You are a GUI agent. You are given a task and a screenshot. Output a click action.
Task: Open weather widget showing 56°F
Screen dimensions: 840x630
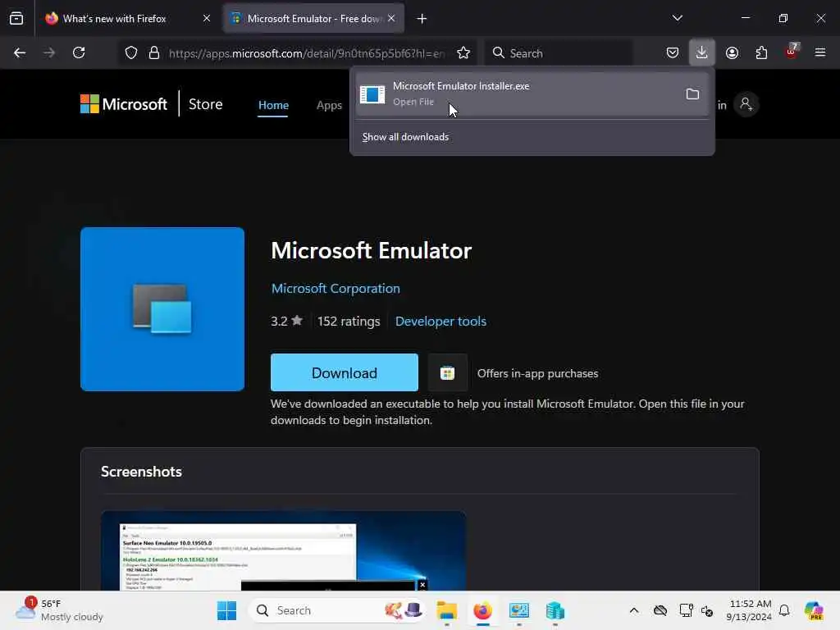[59, 610]
